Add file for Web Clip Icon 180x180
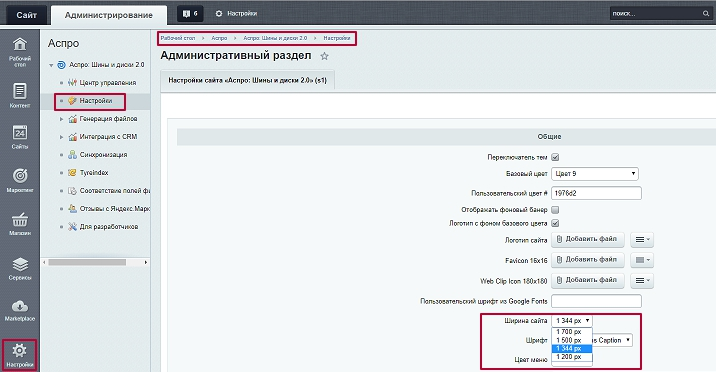Image resolution: width=716 pixels, height=372 pixels. pos(587,280)
